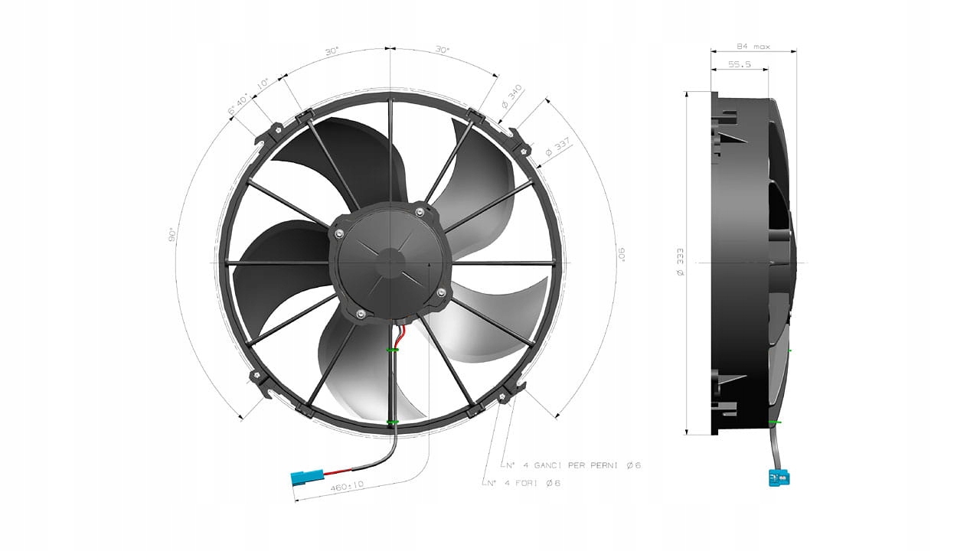
Task: Click the '30°' label left of centerline
Action: (x=332, y=52)
